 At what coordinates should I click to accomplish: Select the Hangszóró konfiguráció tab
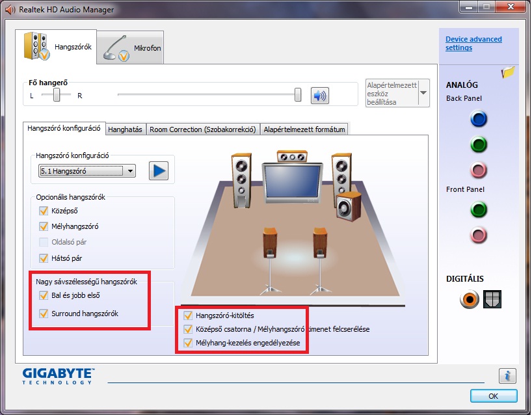(x=64, y=128)
